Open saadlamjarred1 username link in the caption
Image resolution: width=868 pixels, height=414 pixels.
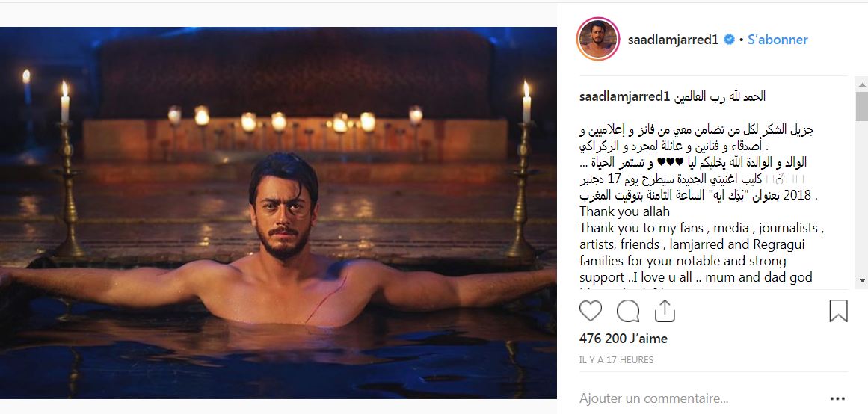624,96
